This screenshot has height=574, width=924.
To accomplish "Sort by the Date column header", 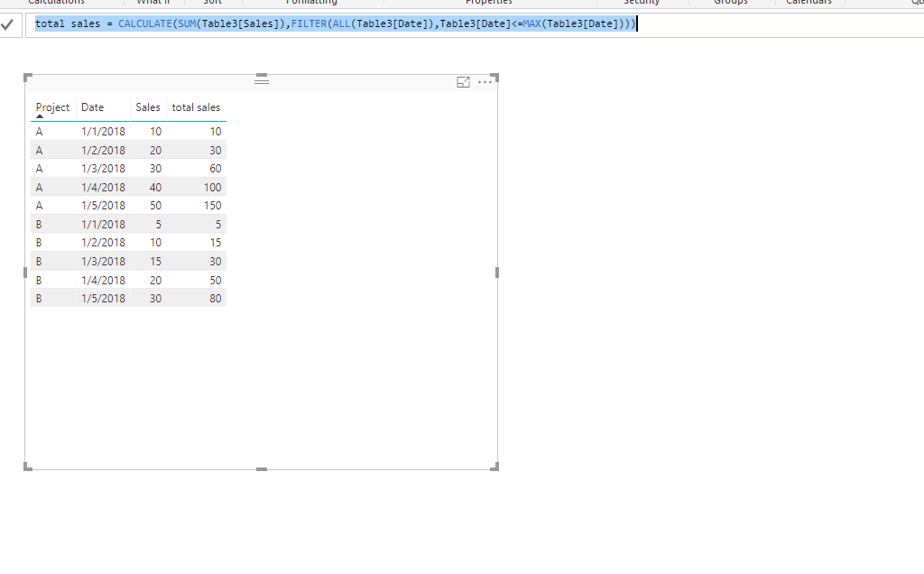I will coord(93,107).
